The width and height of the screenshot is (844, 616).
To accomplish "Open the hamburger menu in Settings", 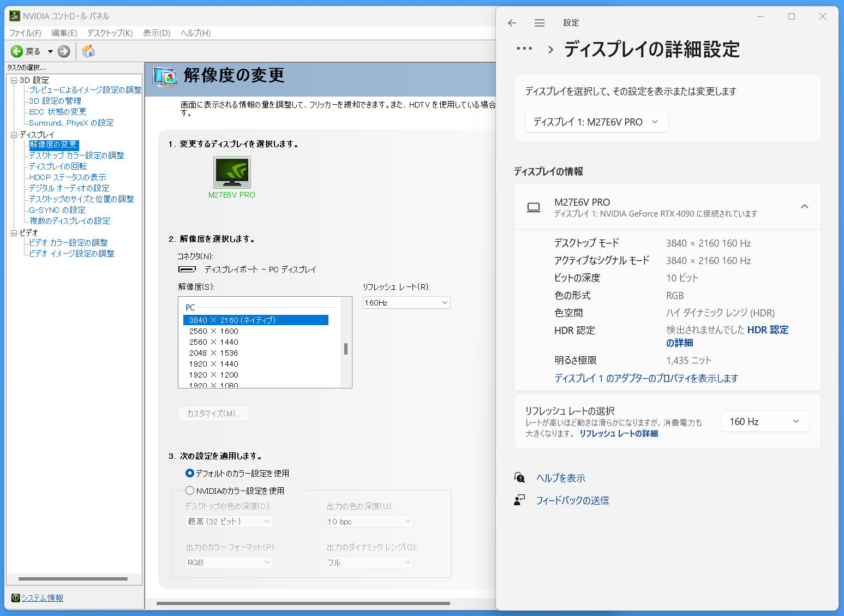I will click(540, 23).
